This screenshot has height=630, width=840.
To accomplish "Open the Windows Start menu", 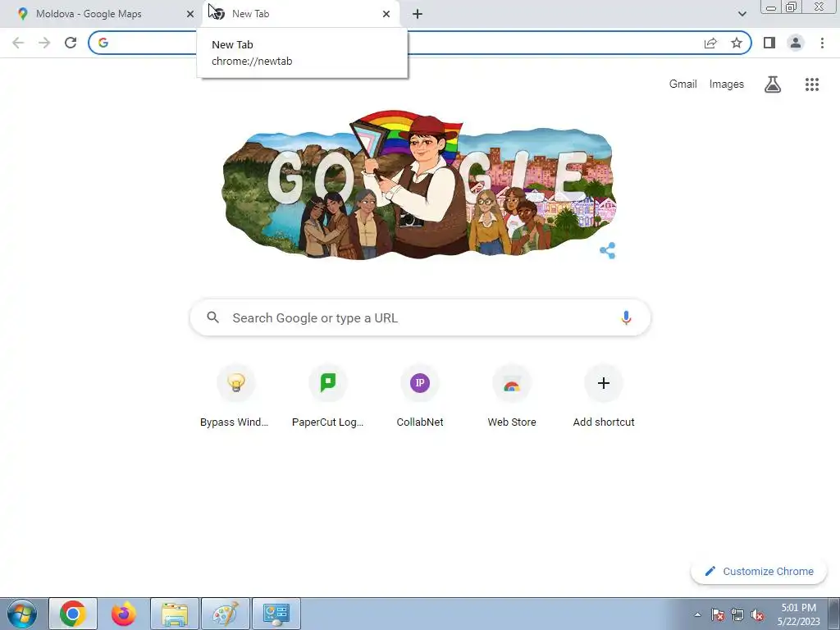I will click(22, 614).
